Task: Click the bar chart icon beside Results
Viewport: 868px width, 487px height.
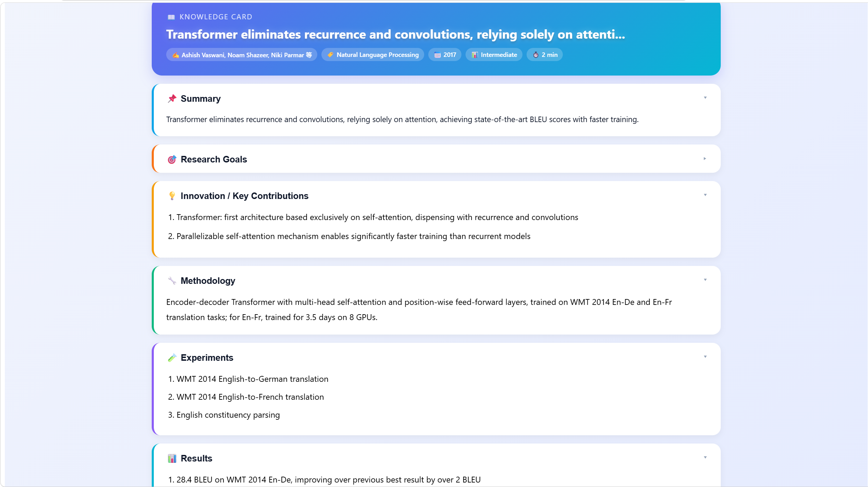Action: [x=172, y=458]
